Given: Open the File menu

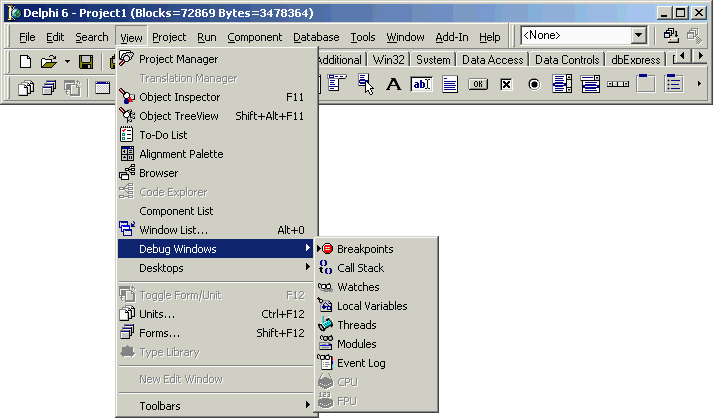Looking at the screenshot, I should pyautogui.click(x=27, y=37).
